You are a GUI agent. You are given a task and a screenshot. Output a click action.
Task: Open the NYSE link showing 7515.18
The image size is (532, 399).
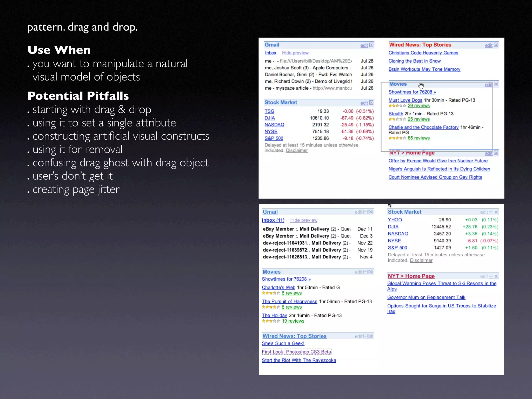point(271,131)
